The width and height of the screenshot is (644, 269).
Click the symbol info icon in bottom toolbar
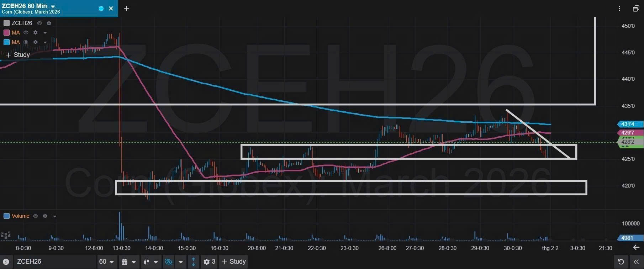[6, 262]
